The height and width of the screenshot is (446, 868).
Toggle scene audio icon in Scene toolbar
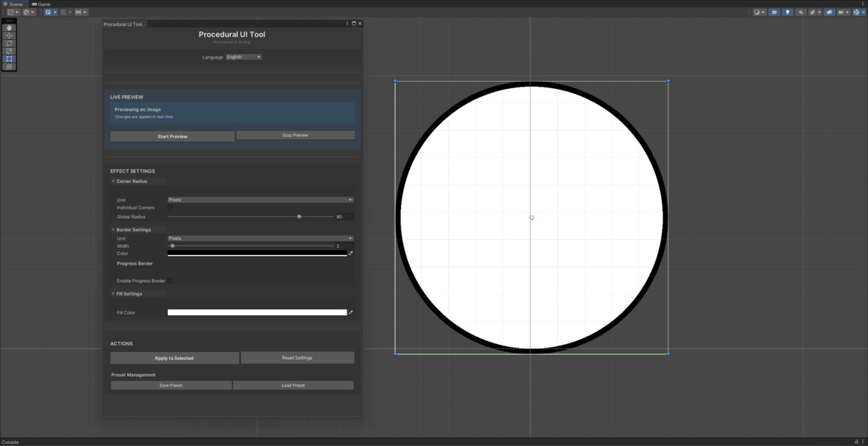point(799,12)
